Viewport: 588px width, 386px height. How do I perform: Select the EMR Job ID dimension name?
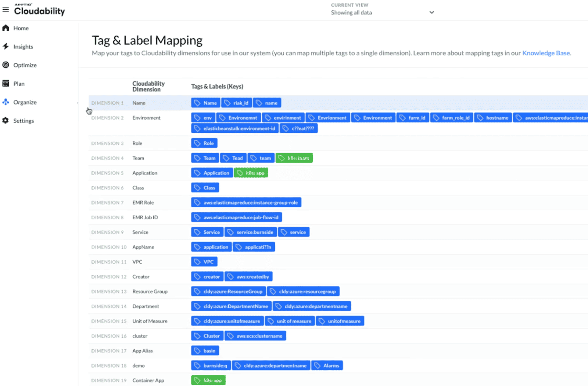145,217
